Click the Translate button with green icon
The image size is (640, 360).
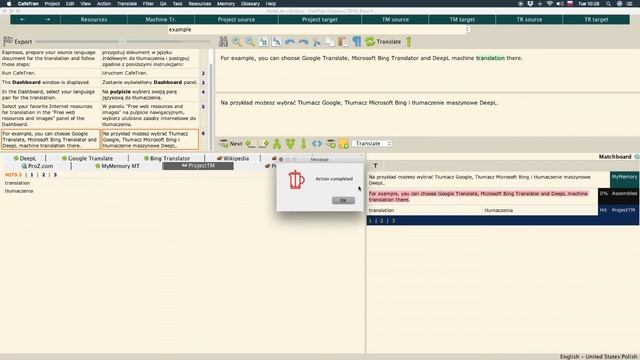coord(383,42)
